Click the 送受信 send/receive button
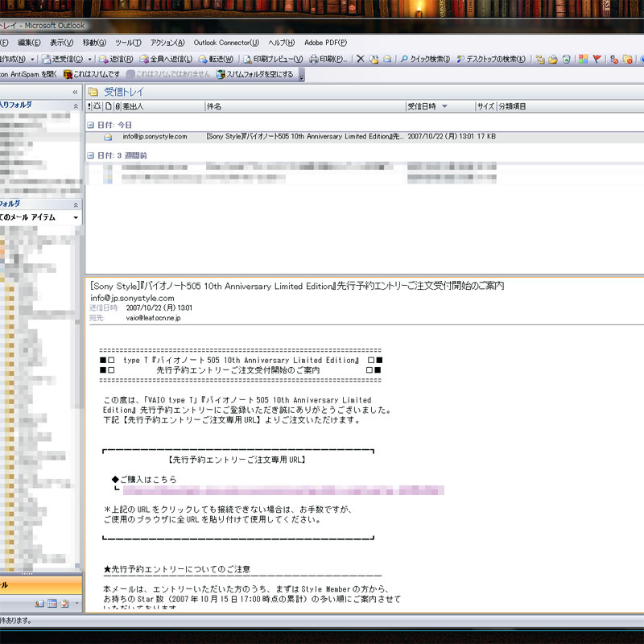Screen dimensions: 644x644 63,59
